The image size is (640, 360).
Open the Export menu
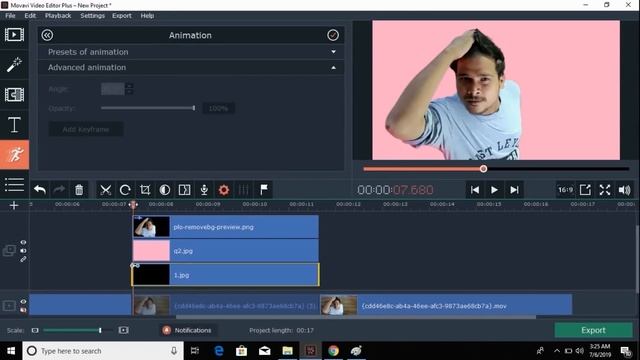pos(122,16)
